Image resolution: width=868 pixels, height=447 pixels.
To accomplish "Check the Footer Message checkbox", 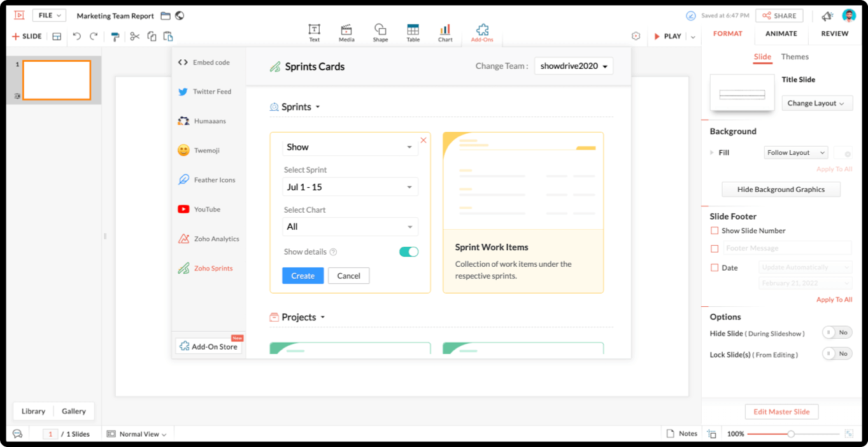I will [715, 249].
